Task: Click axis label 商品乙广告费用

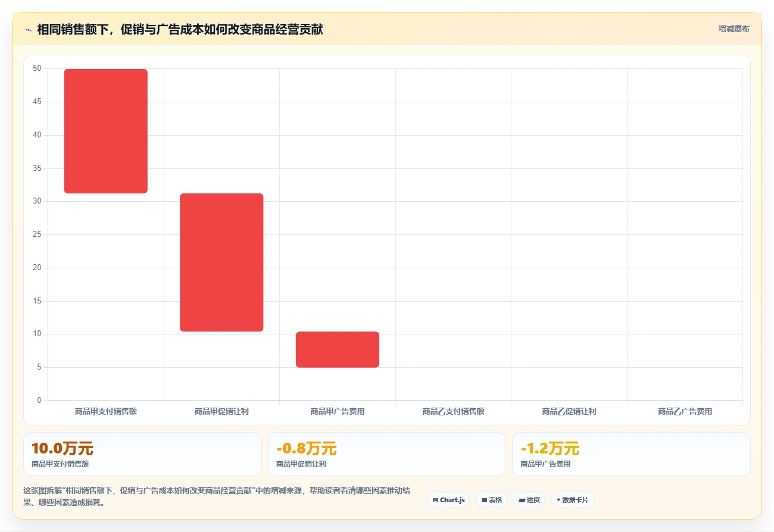Action: 685,411
